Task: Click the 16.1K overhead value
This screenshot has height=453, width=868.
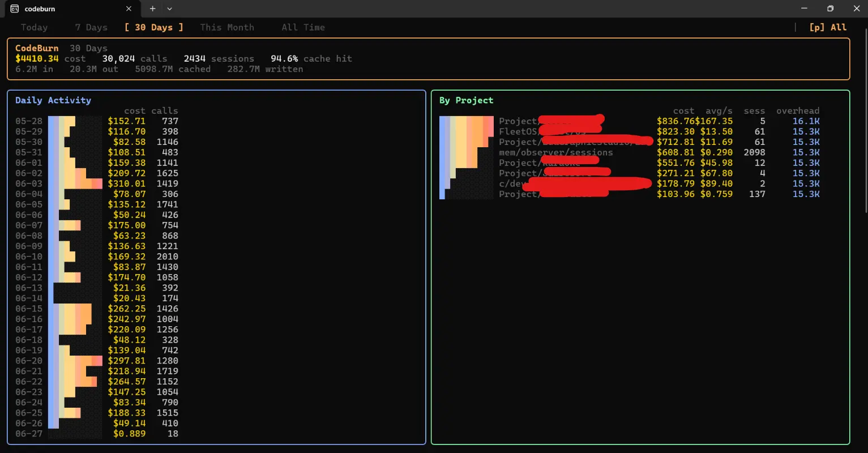Action: click(806, 121)
